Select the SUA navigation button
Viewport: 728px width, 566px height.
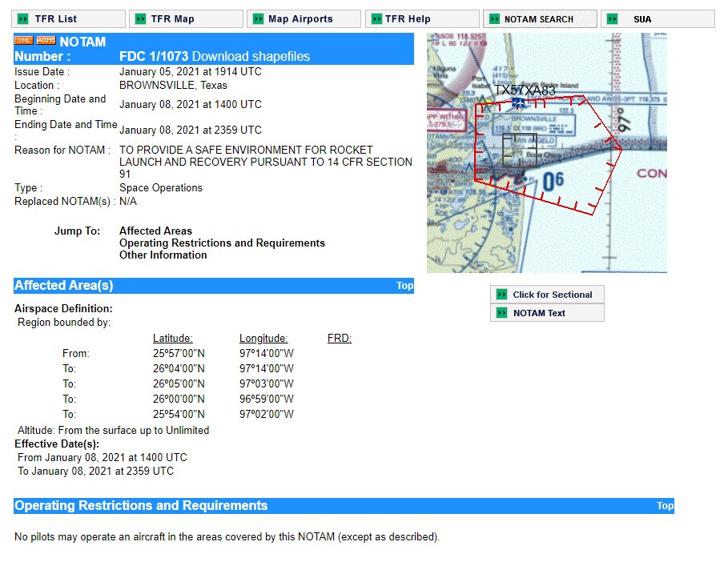point(657,19)
